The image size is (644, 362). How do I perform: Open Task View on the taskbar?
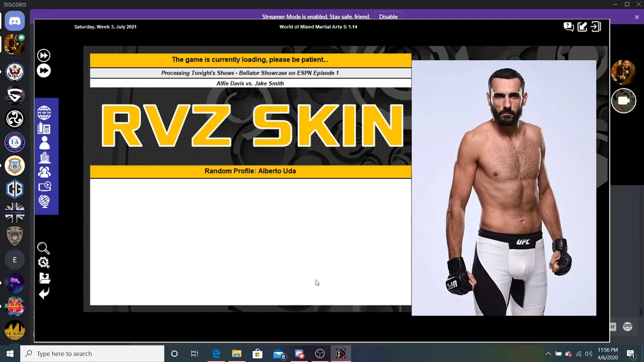pos(195,354)
